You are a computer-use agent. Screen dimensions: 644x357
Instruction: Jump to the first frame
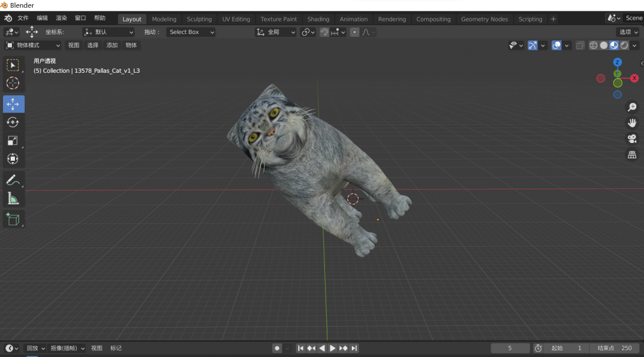301,349
